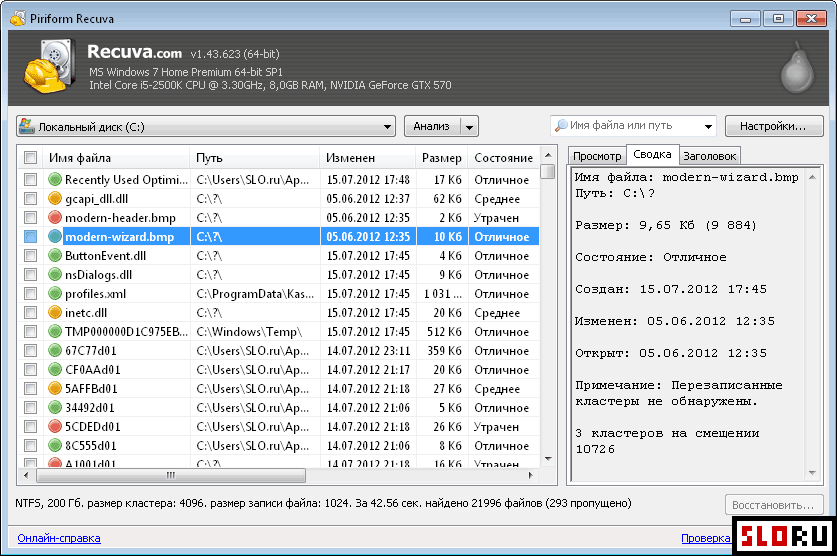Click orange status icon for gcapi_dll.dll

pyautogui.click(x=55, y=198)
